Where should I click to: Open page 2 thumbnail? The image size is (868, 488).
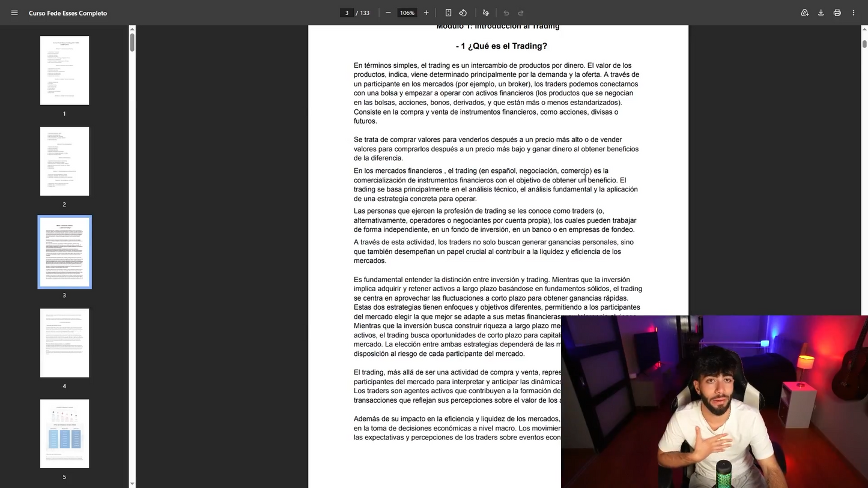click(x=64, y=161)
